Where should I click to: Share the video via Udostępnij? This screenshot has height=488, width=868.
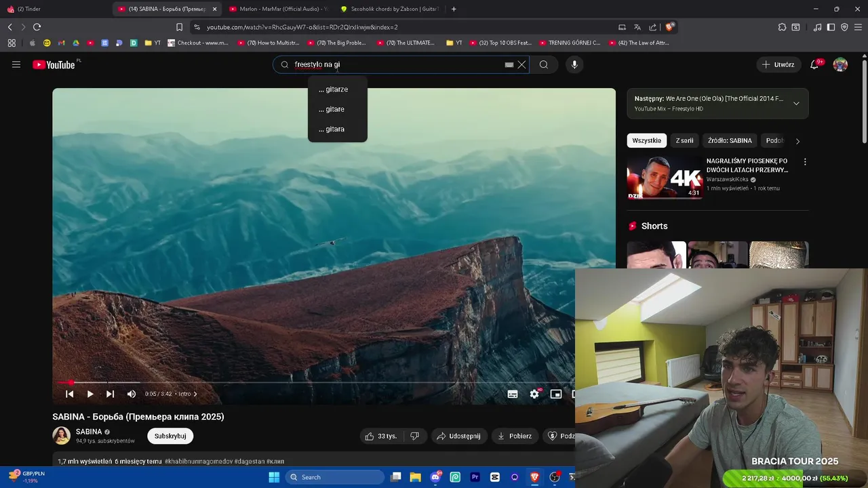[459, 436]
